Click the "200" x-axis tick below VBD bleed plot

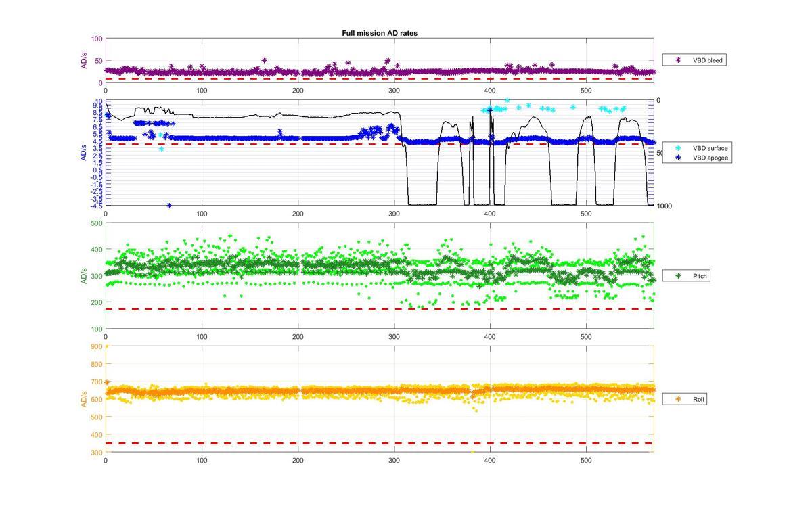pyautogui.click(x=298, y=91)
